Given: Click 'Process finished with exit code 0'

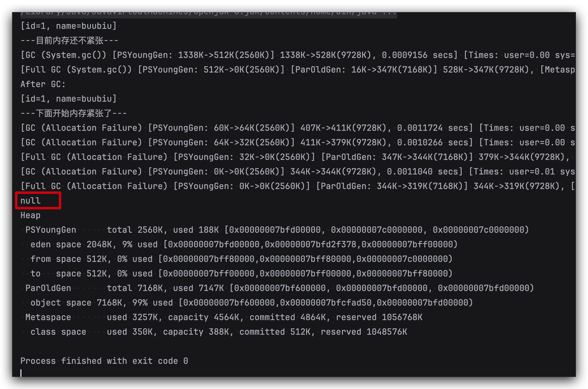Looking at the screenshot, I should click(x=104, y=361).
